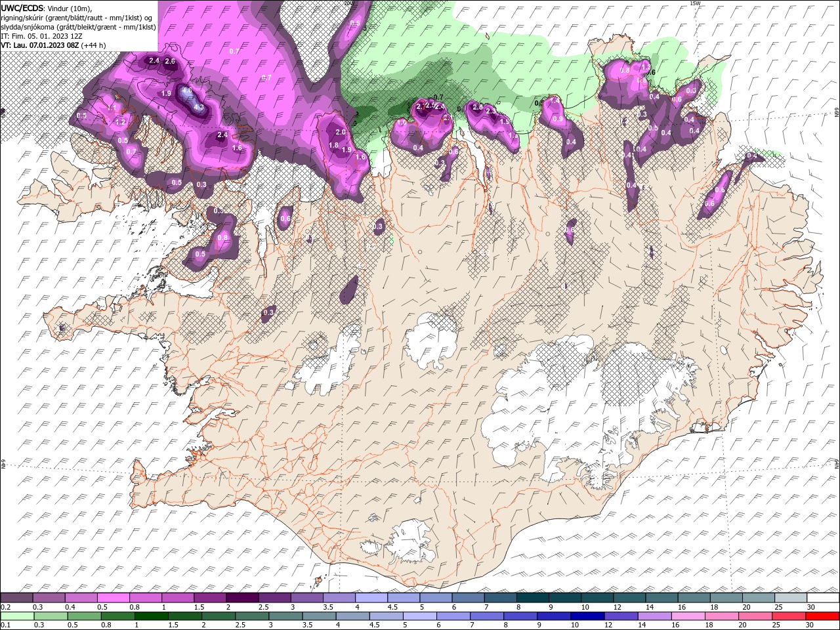The image size is (840, 630).
Task: Click the '(+44 h)' forecast offset text
Action: coord(94,45)
